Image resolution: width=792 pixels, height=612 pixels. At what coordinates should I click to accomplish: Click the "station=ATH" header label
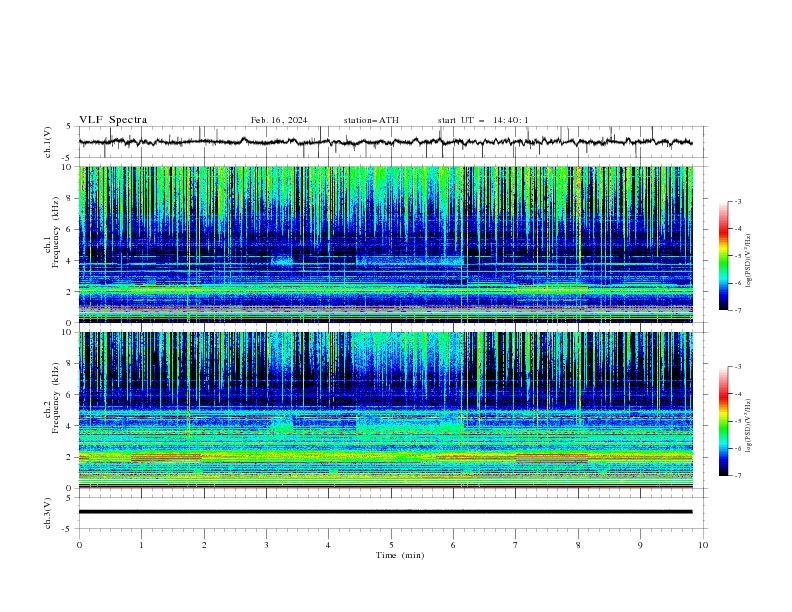[371, 120]
